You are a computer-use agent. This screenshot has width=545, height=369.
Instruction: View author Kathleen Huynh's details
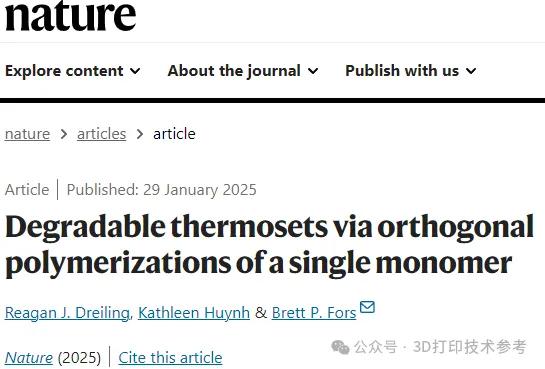[194, 313]
